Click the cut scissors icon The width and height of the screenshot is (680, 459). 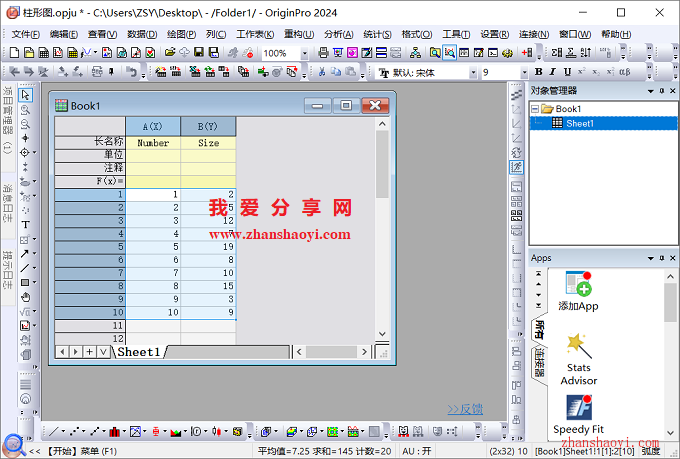pos(322,72)
